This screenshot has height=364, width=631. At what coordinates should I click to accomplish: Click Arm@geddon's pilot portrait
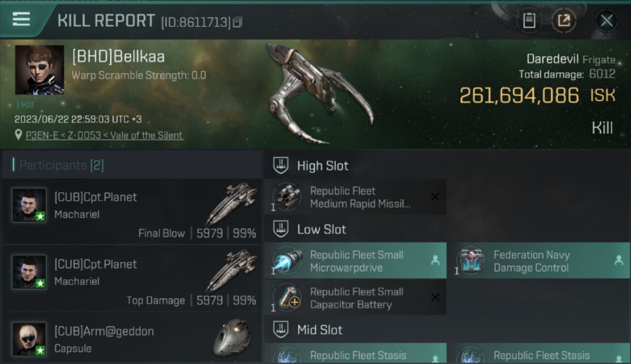pyautogui.click(x=29, y=339)
